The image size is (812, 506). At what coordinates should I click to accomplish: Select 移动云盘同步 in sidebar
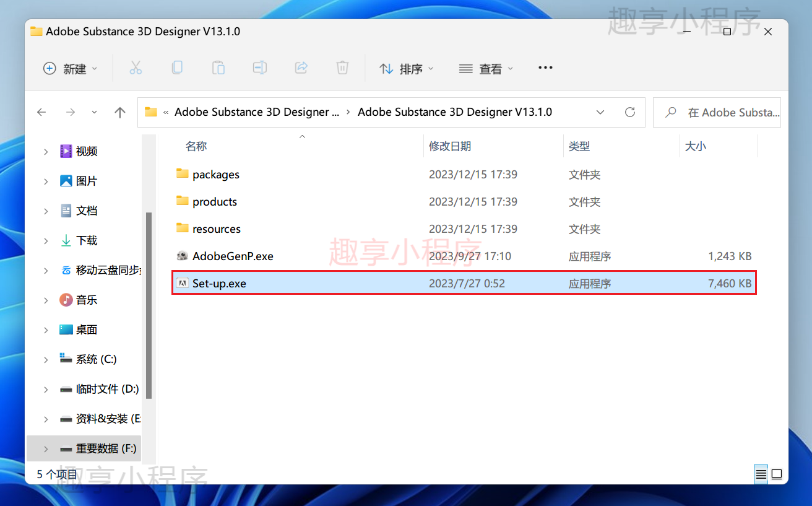coord(108,270)
